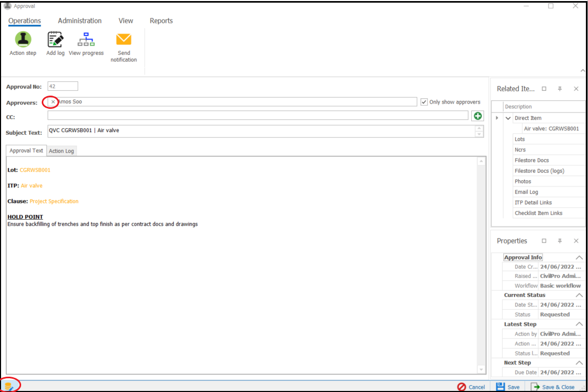Click database edit icon in status bar
Image resolution: width=588 pixels, height=392 pixels.
[9, 387]
